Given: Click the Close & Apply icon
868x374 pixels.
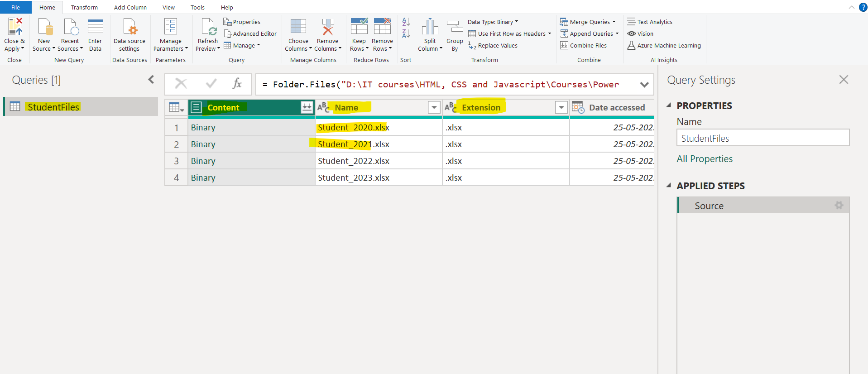Looking at the screenshot, I should coord(14,27).
